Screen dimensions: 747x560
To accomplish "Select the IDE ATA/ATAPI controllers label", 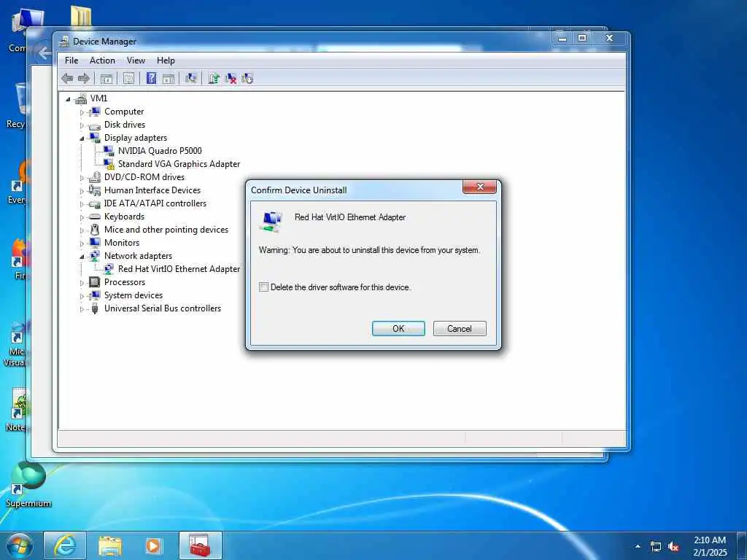I will [155, 203].
